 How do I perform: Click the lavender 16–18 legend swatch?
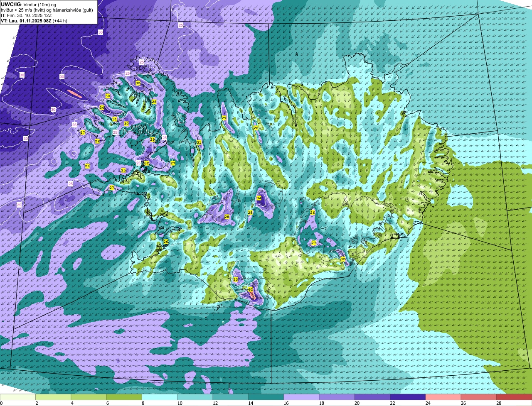tap(301, 397)
